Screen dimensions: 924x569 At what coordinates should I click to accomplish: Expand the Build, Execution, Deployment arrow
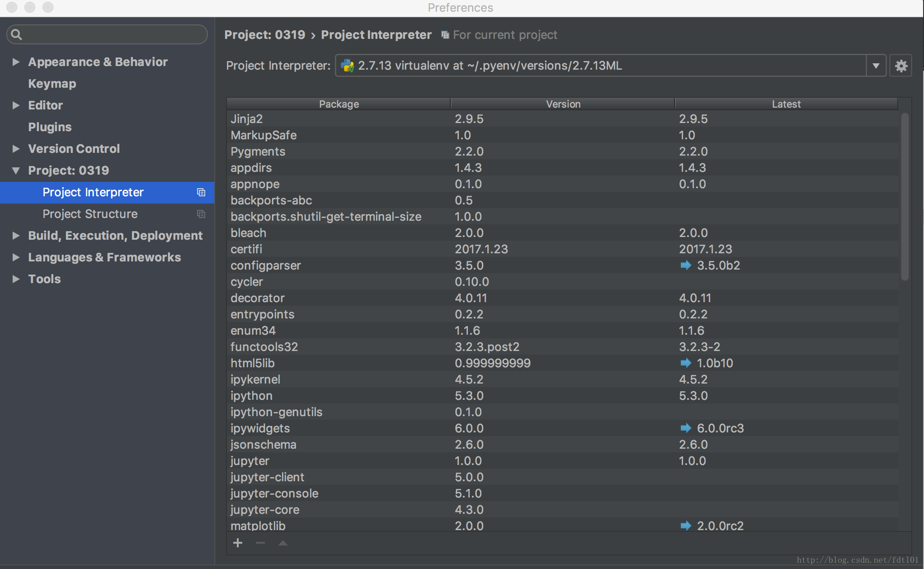[x=16, y=236]
